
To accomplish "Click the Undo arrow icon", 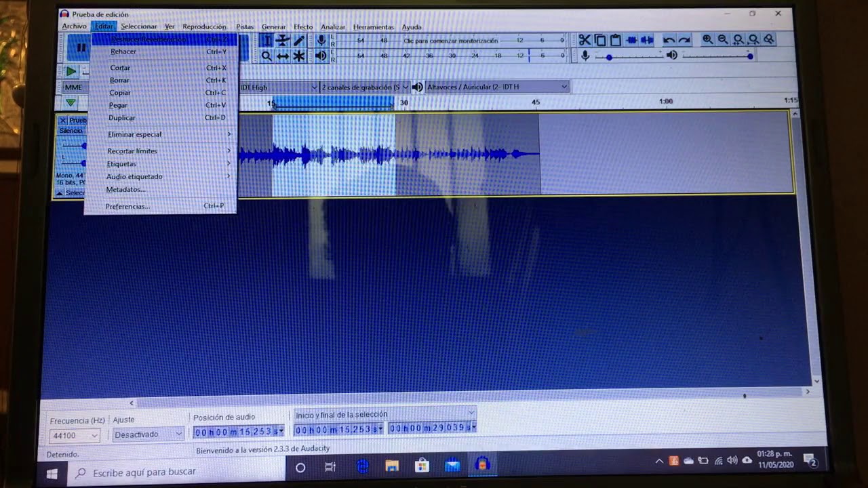I will click(x=669, y=40).
